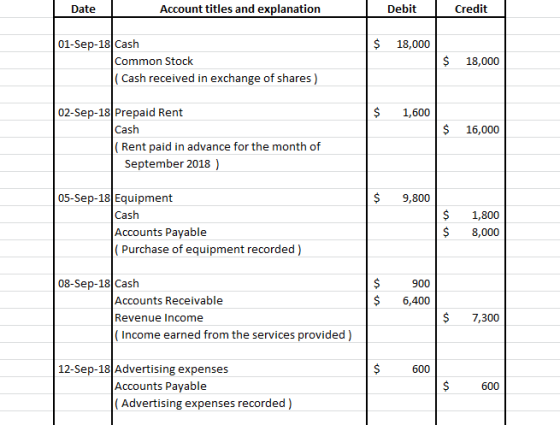Click Accounts Payable under Equipment entry

click(160, 232)
